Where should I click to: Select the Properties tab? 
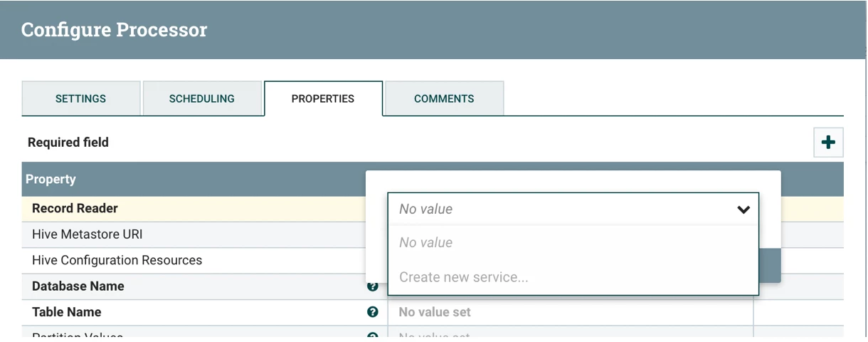tap(323, 98)
